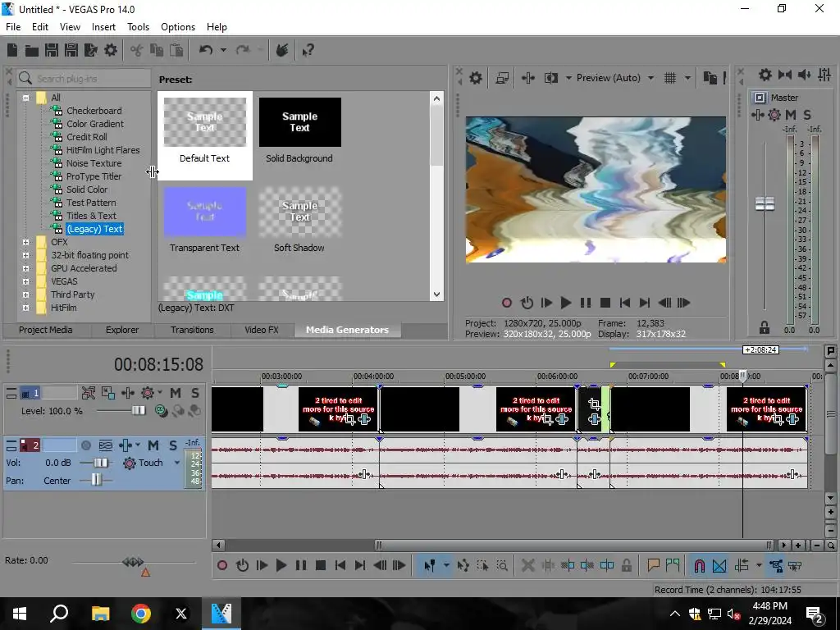Mute audio track 2 with M button
Viewport: 840px width, 630px height.
pos(153,445)
